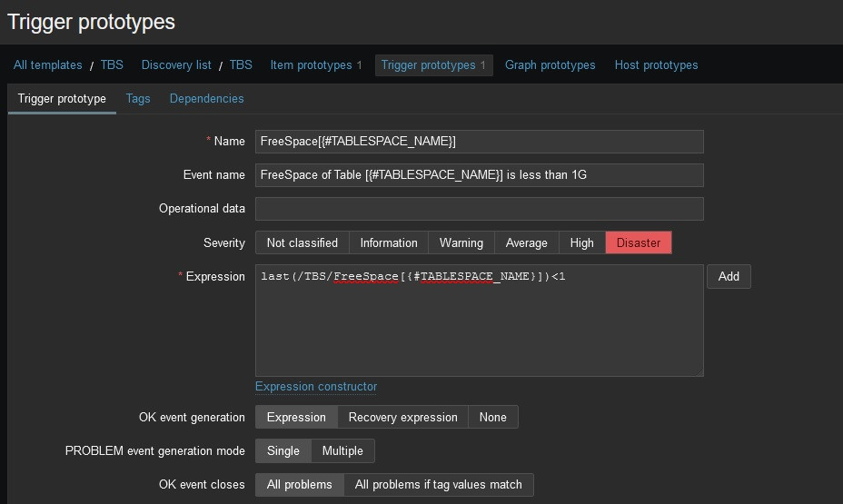Set severity to Not classified
This screenshot has width=843, height=504.
[302, 243]
